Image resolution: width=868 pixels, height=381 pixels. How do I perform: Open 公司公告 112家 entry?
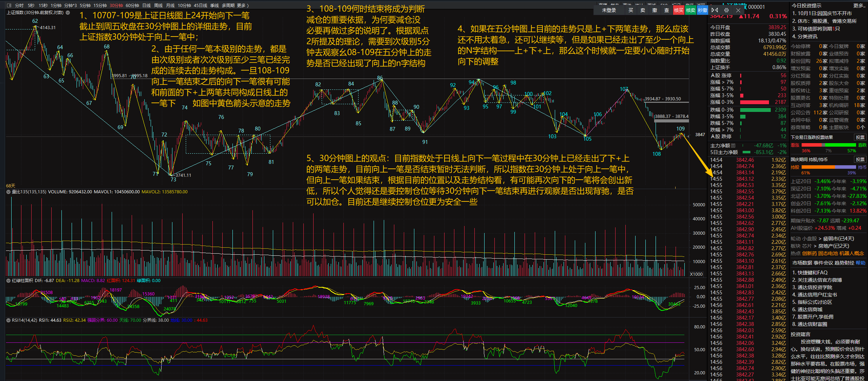click(809, 112)
